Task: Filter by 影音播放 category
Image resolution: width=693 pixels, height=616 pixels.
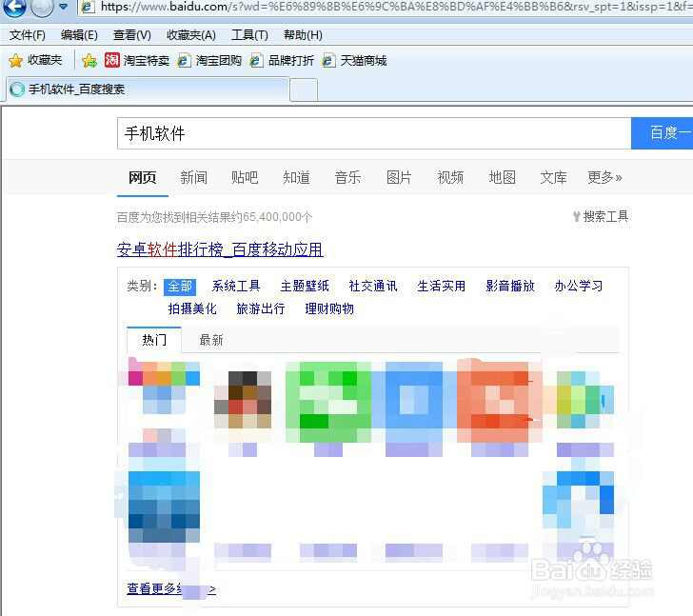Action: coord(510,287)
